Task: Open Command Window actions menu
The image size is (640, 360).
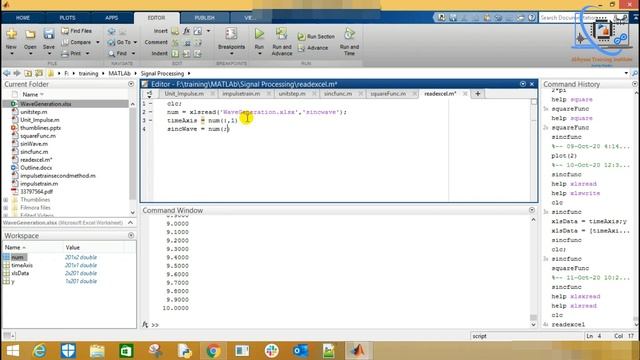Action: pyautogui.click(x=531, y=210)
